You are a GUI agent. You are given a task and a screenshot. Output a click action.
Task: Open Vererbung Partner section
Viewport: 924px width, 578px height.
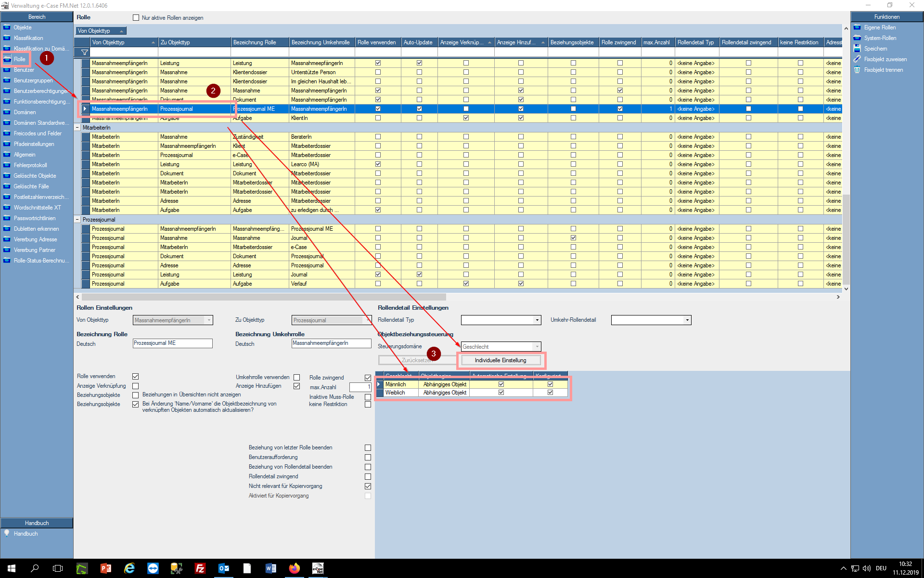35,250
